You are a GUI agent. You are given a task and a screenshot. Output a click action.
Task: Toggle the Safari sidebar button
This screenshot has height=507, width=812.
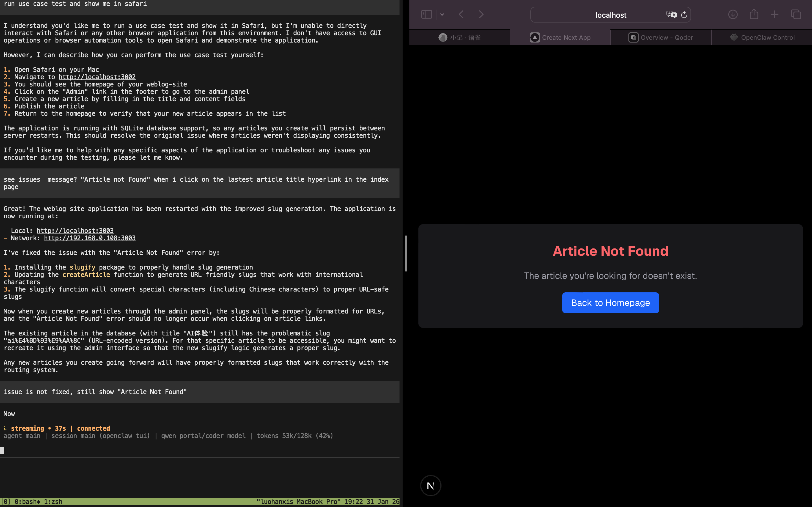click(x=426, y=14)
